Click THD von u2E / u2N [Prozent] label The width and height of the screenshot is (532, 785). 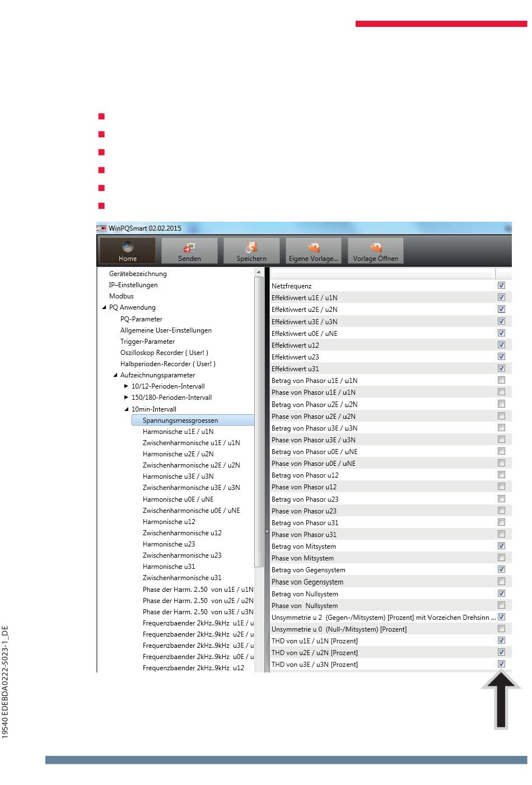[x=315, y=652]
